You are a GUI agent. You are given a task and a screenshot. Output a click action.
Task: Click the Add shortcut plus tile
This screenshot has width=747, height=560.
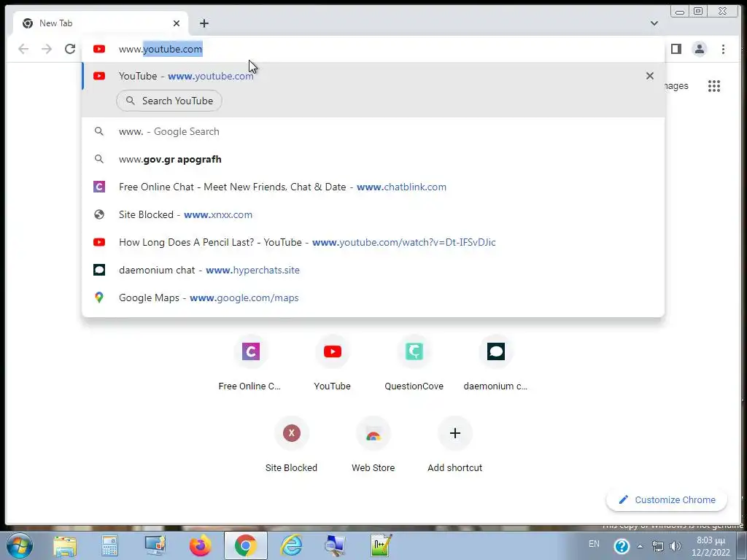click(x=455, y=446)
